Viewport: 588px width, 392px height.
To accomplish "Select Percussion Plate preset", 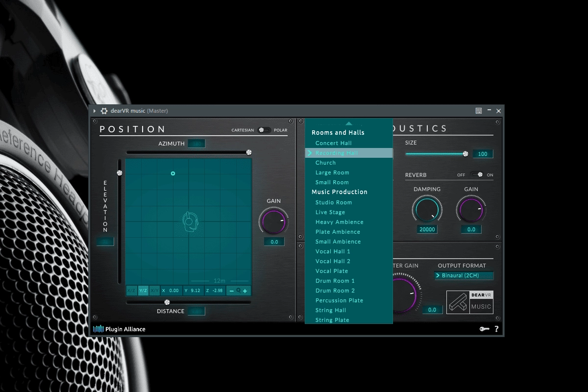I will click(x=349, y=300).
